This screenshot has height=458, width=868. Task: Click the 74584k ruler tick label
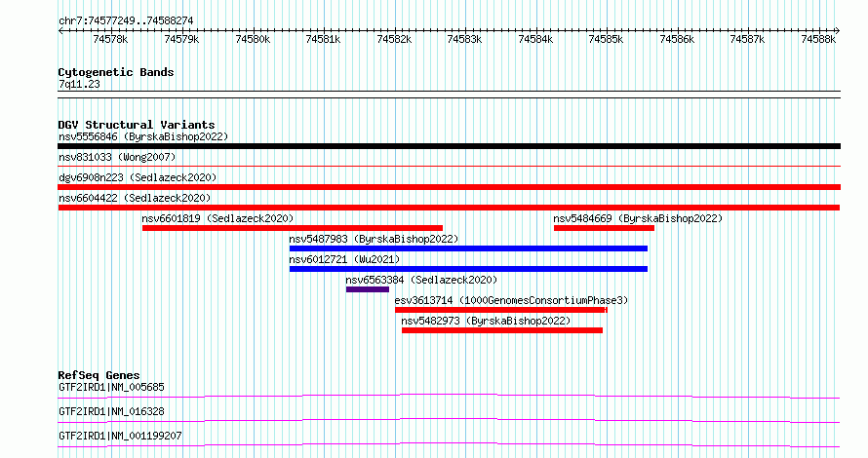(x=535, y=39)
